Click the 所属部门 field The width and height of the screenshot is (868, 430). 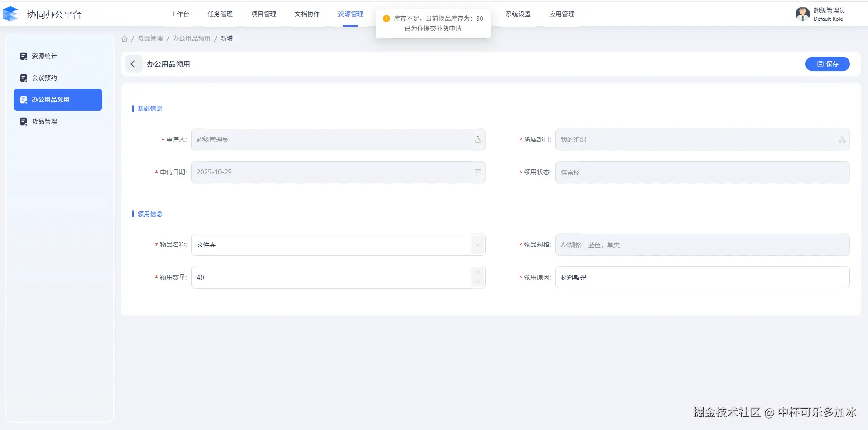click(703, 140)
